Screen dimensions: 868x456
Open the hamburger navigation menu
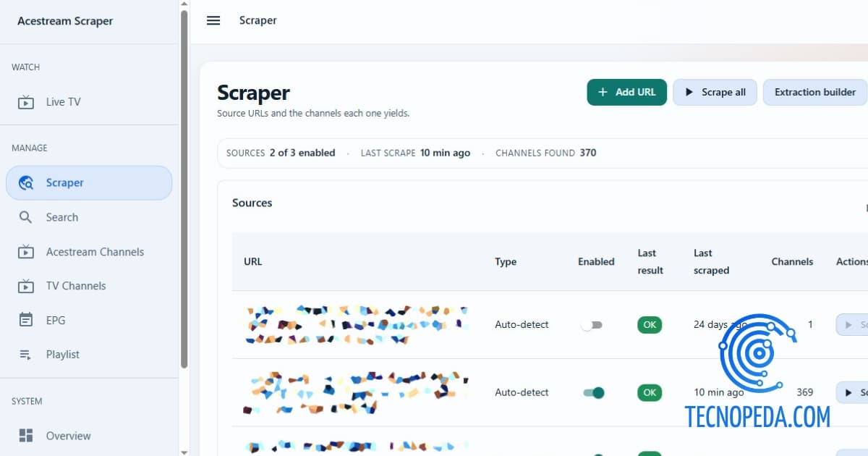tap(213, 20)
